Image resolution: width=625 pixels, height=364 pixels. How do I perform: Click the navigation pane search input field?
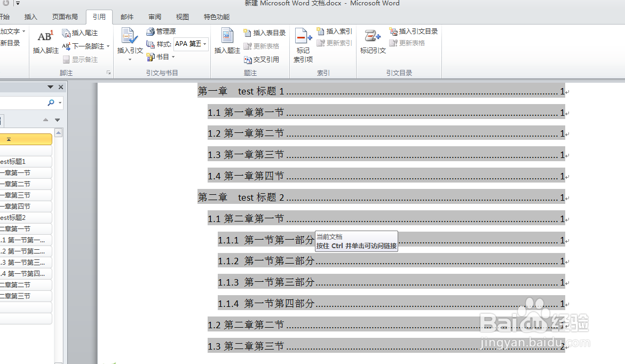[22, 103]
